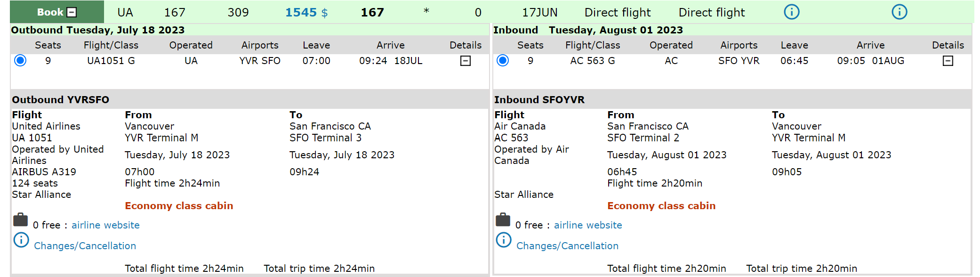Viewport: 980px width, 277px height.
Task: Open inbound Changes/Cancellation link
Action: pyautogui.click(x=567, y=246)
